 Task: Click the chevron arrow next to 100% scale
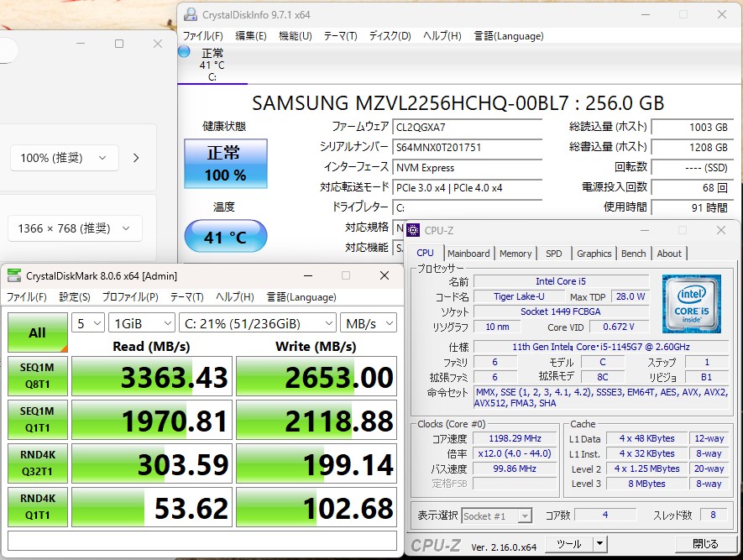click(136, 158)
